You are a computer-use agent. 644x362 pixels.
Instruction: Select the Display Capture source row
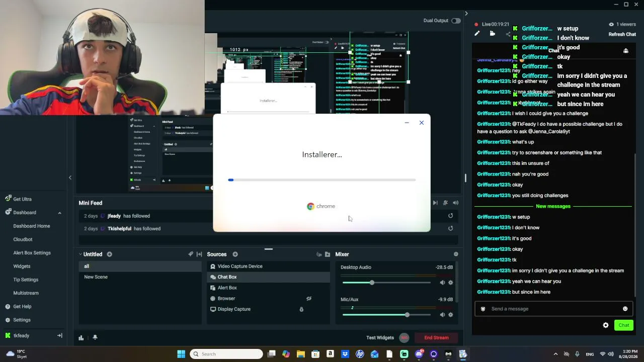click(x=269, y=309)
